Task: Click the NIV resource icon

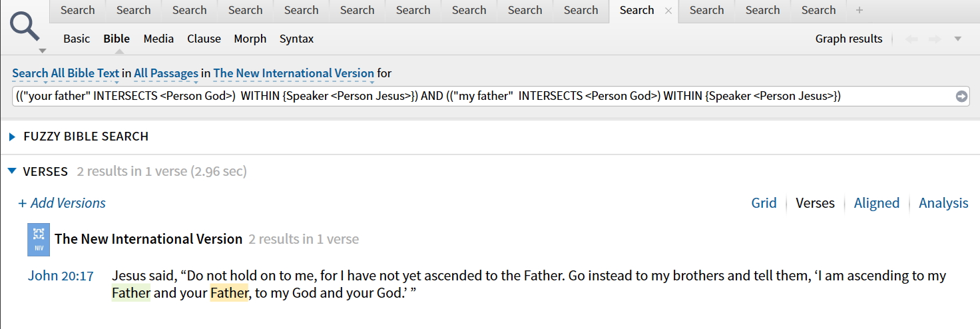Action: coord(39,240)
